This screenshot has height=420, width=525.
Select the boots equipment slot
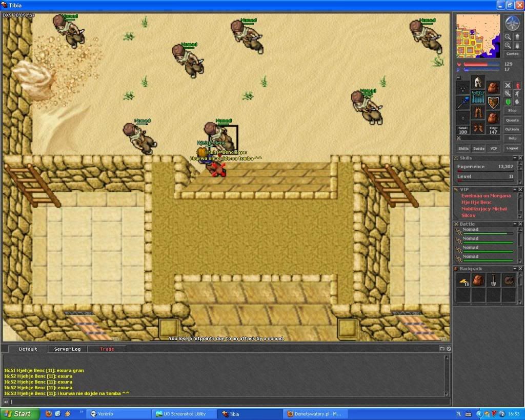click(x=478, y=128)
